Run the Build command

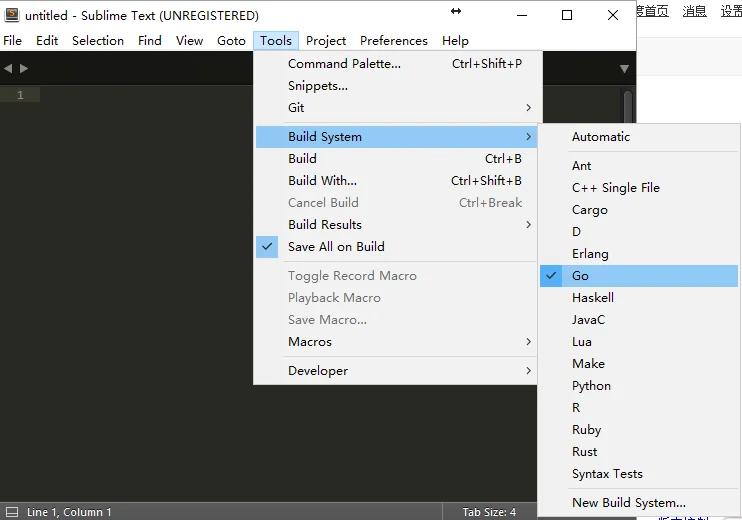tap(397, 159)
